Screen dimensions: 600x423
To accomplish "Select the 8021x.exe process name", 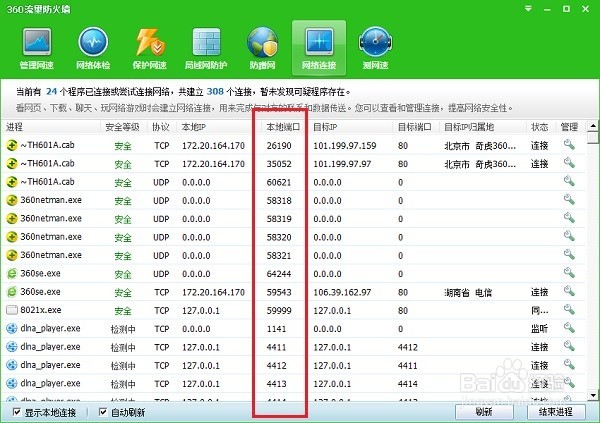I will pos(41,310).
